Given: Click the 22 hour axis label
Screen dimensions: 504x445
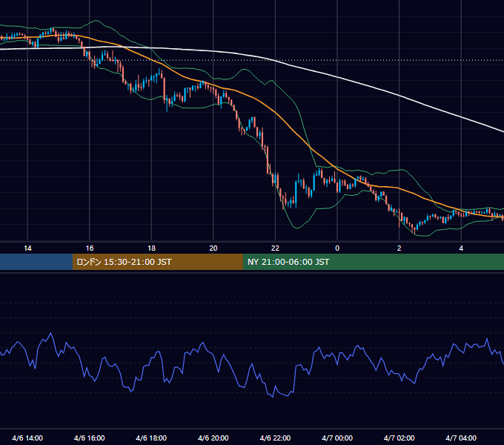Looking at the screenshot, I should (x=275, y=248).
